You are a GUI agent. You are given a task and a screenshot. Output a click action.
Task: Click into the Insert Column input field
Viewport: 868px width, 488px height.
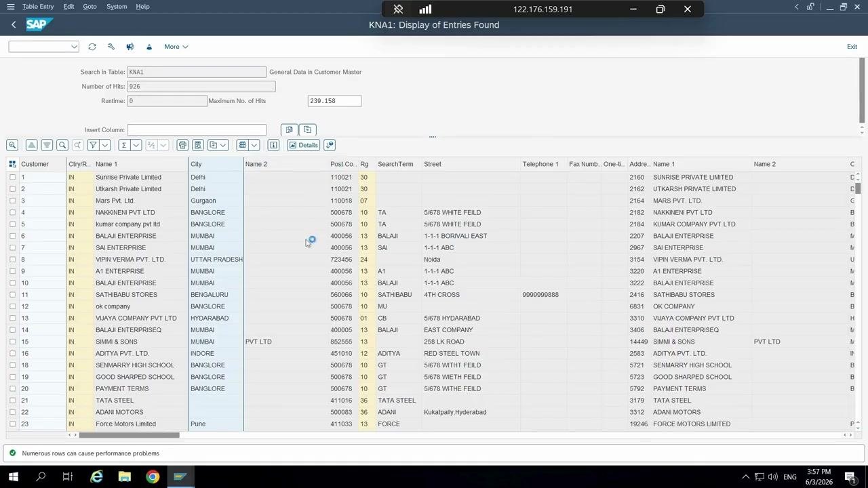[197, 130]
